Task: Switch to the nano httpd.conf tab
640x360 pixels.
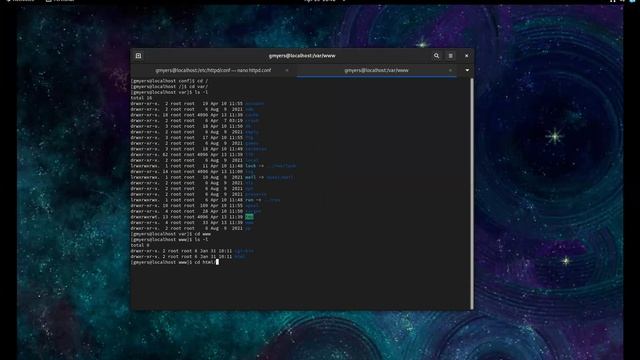Action: coord(213,70)
